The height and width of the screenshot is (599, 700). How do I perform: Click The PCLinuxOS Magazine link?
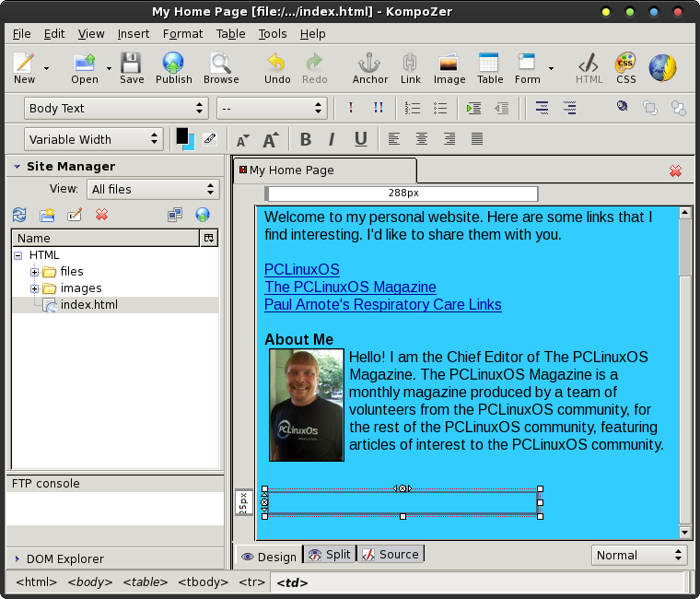point(350,287)
